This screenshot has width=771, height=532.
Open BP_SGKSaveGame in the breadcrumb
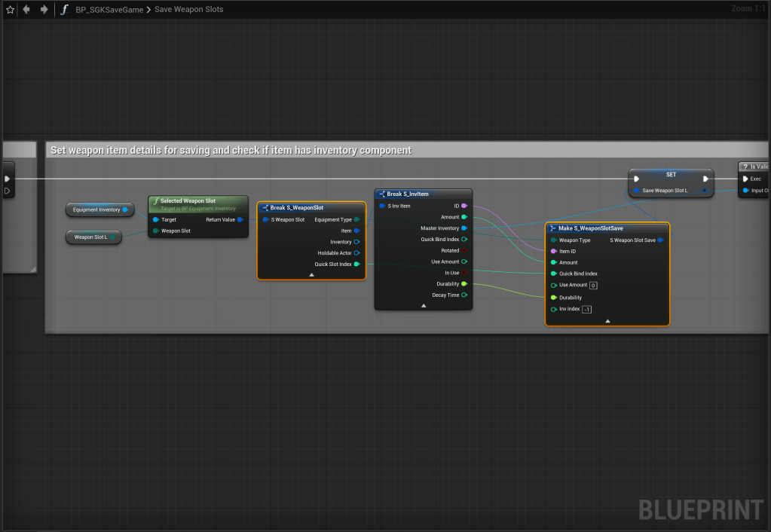click(105, 10)
